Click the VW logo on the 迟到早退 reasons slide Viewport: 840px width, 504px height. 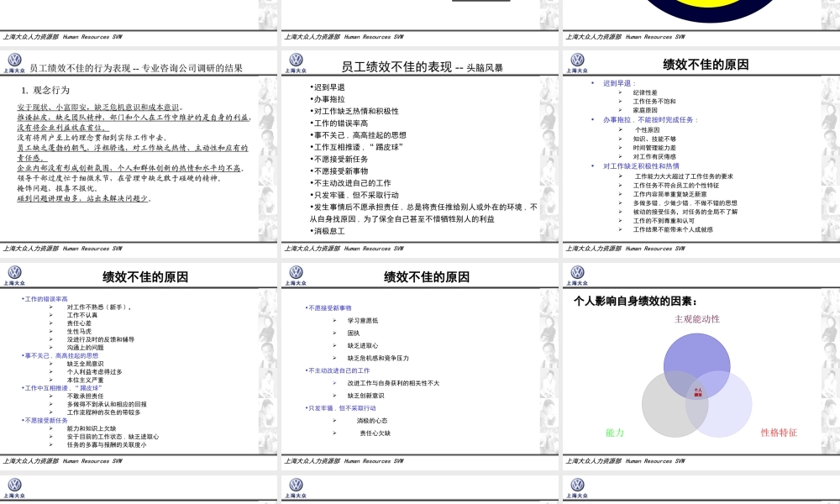pyautogui.click(x=577, y=60)
